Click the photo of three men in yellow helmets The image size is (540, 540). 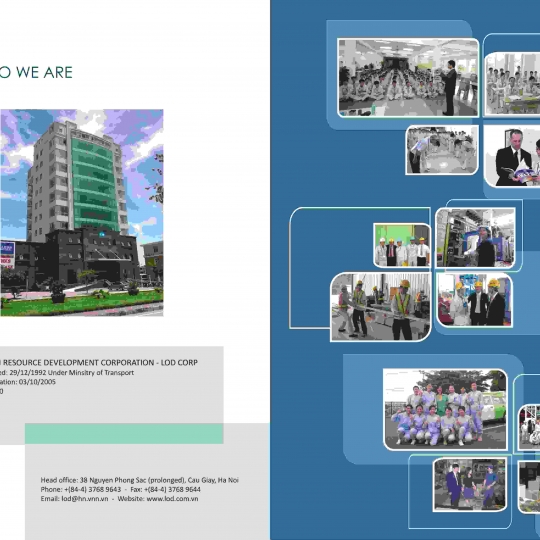click(x=475, y=300)
